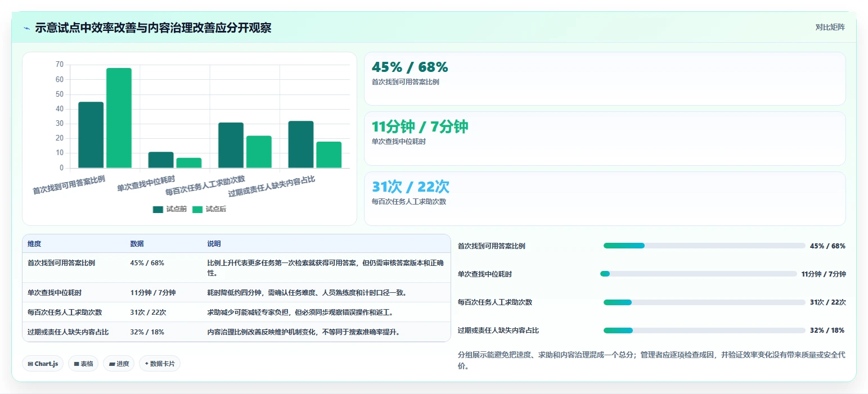
Task: Select the 过期或责任人缺失内容占比 table row label
Action: [68, 332]
